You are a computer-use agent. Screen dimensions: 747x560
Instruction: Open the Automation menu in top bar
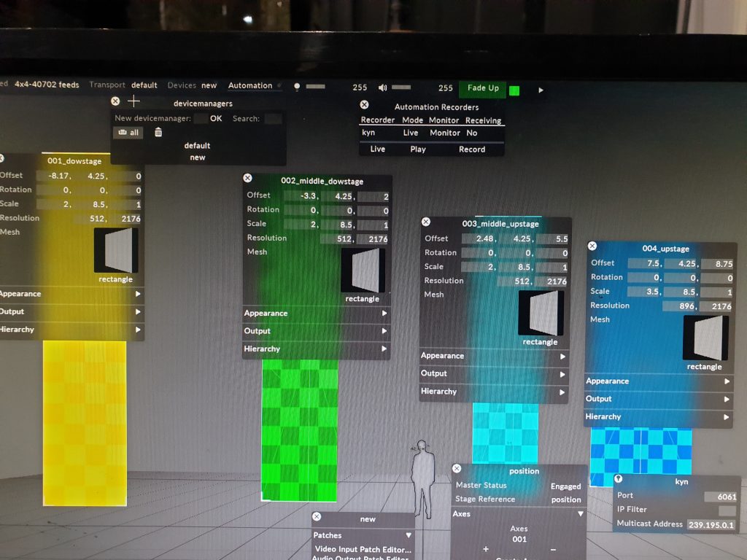click(250, 86)
